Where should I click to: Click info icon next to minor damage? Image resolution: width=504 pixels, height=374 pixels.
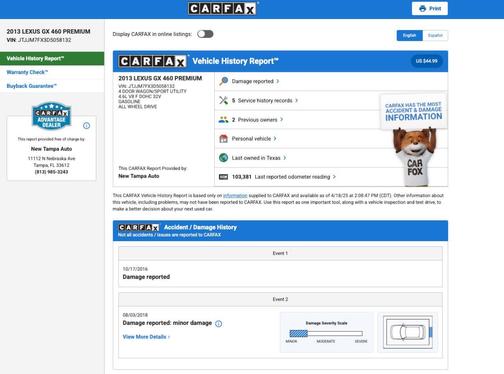219,324
